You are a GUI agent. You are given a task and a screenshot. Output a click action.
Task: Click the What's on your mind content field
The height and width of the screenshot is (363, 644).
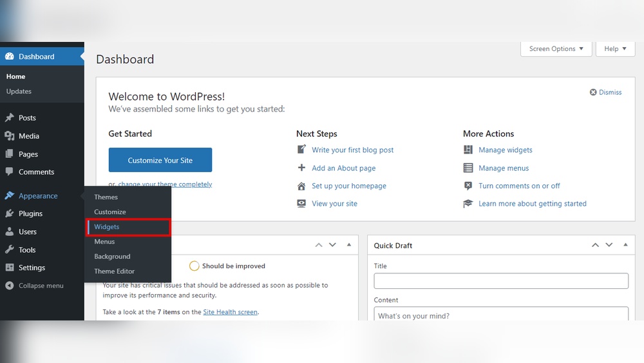(501, 313)
